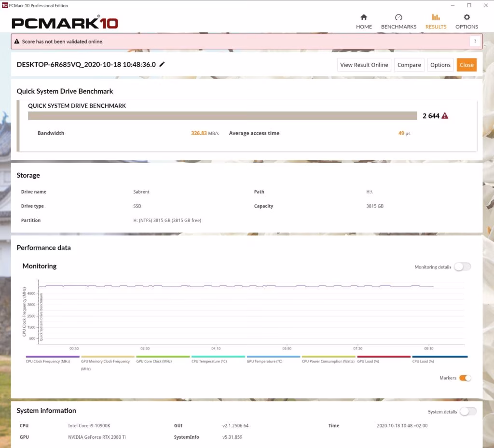Select CPU Clock Frequency (MHz) legend swatch

click(52, 357)
